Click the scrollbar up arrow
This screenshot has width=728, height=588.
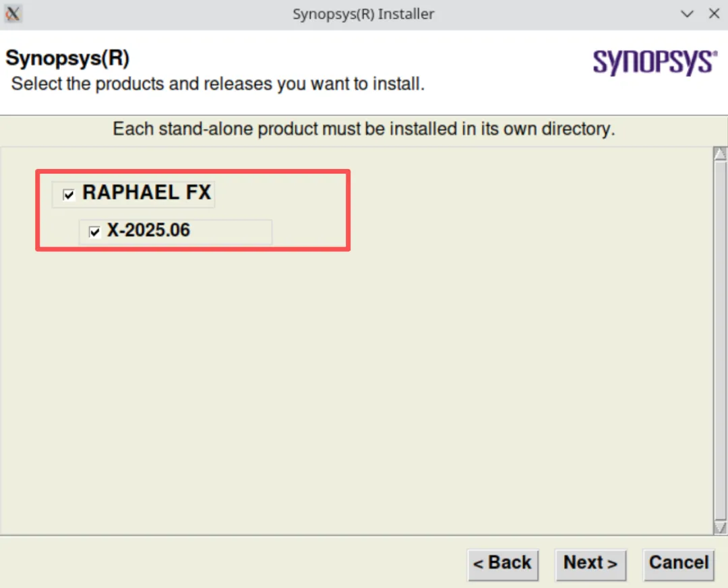click(x=720, y=154)
